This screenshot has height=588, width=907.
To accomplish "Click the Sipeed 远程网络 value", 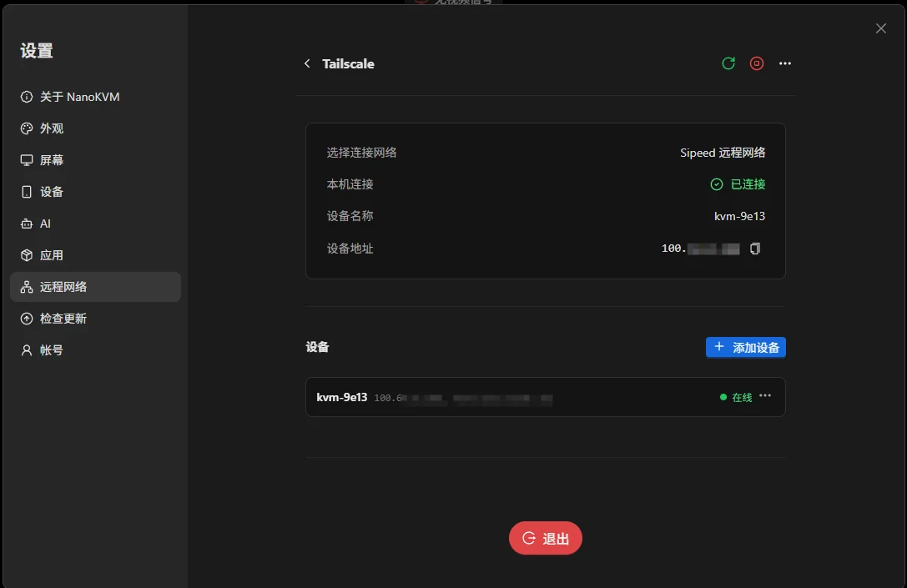I will pos(723,153).
